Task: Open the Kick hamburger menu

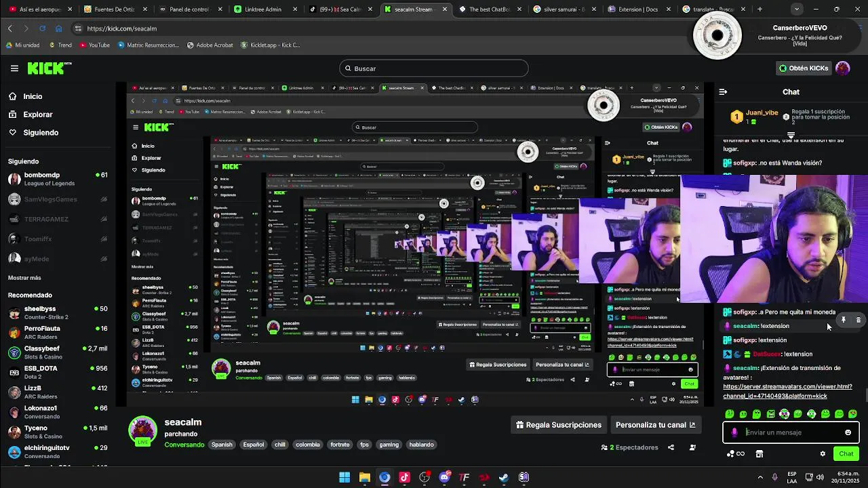Action: (14, 68)
